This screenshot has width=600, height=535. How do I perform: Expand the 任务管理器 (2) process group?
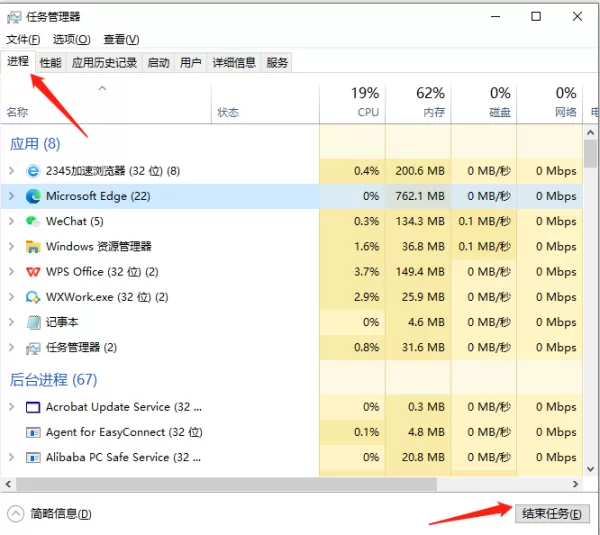coord(11,347)
